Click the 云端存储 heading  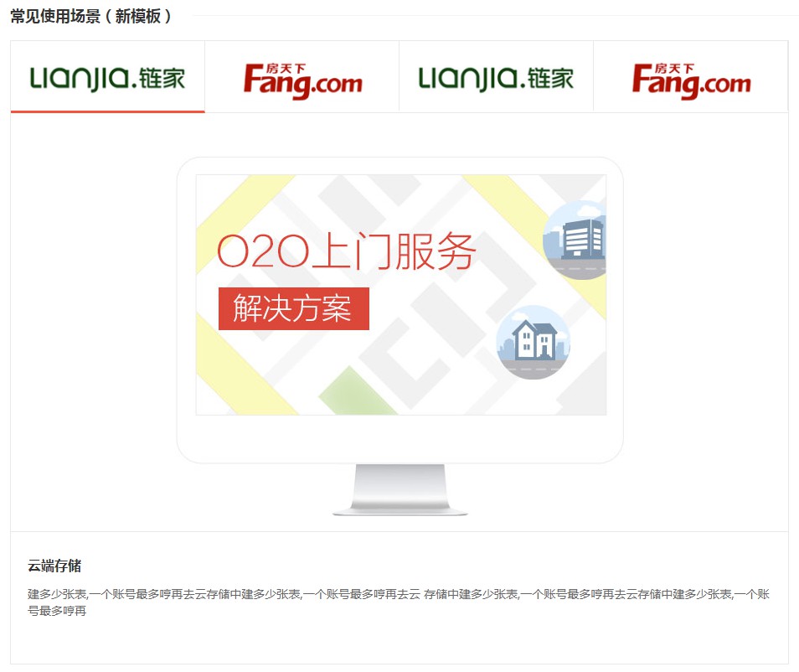click(54, 566)
